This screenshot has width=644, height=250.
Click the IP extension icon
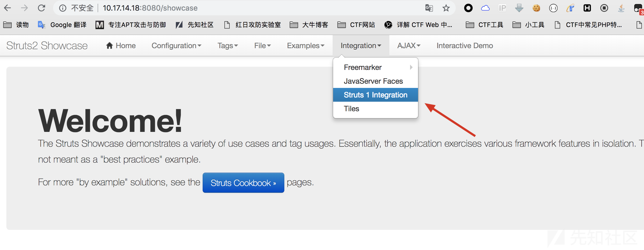click(x=502, y=8)
